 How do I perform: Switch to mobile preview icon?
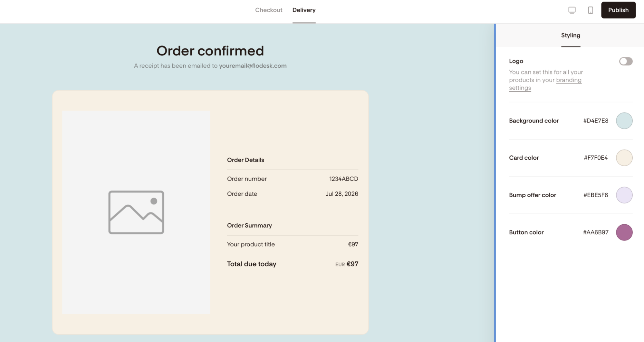tap(590, 10)
